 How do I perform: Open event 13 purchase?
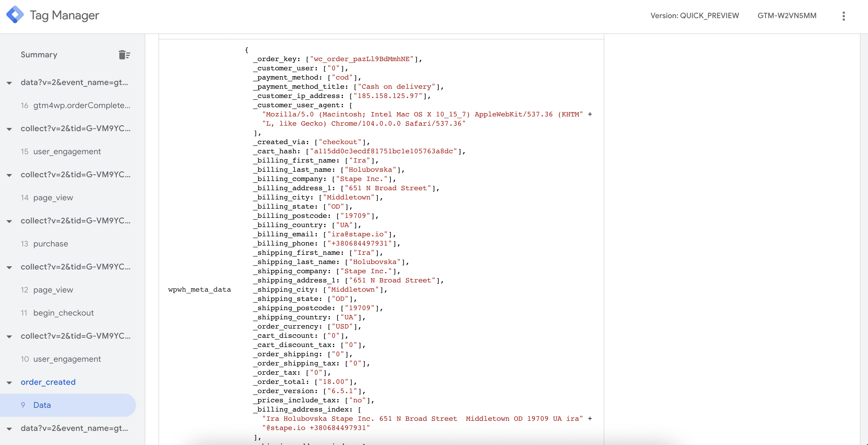pos(44,244)
